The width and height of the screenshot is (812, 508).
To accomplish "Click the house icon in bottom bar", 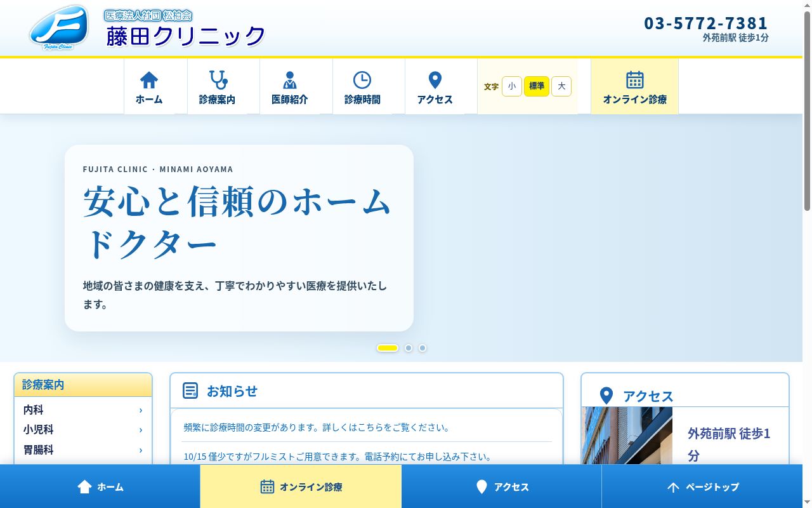I will 84,487.
